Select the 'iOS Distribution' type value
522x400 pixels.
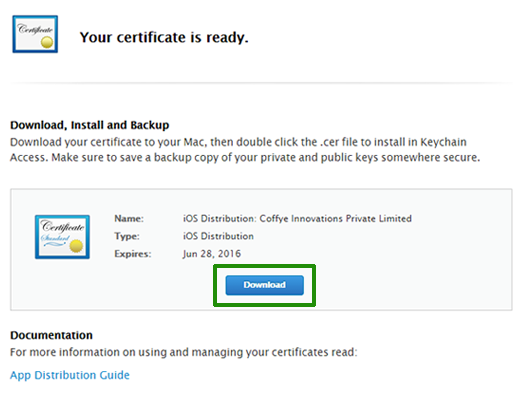[x=218, y=236]
